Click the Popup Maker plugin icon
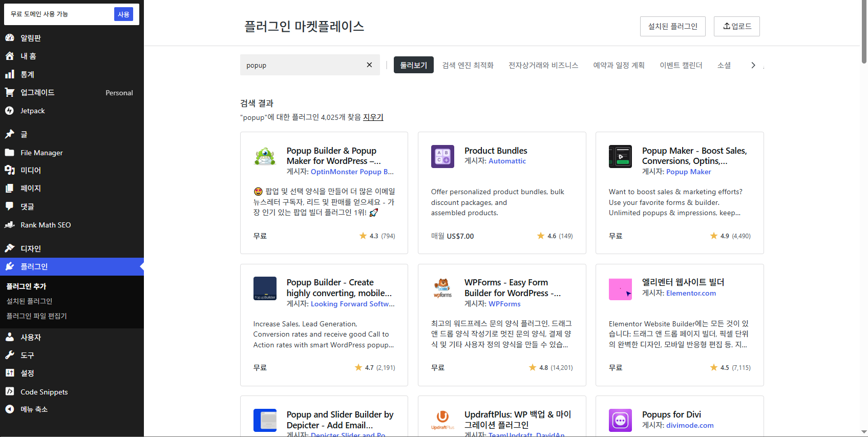 click(620, 157)
